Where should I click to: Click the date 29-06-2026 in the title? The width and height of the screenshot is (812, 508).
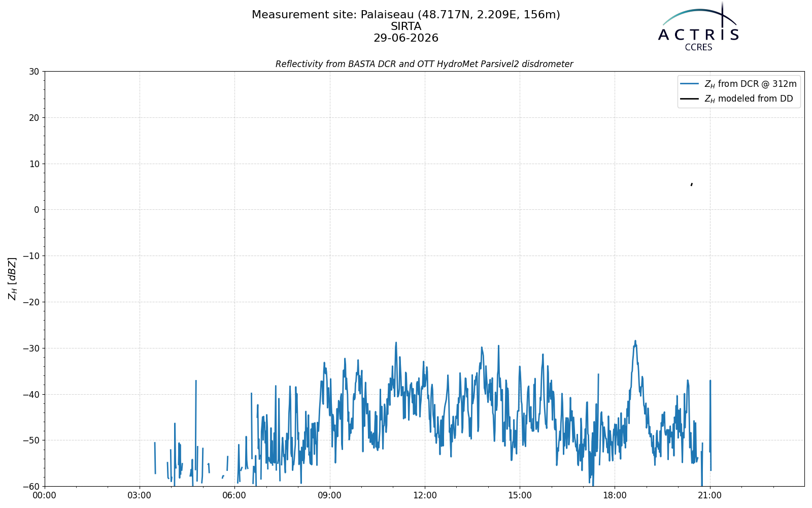point(406,38)
